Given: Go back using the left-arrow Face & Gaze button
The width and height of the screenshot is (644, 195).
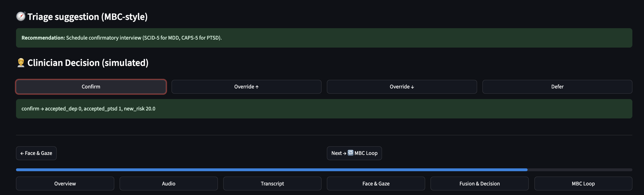Looking at the screenshot, I should click(x=36, y=153).
